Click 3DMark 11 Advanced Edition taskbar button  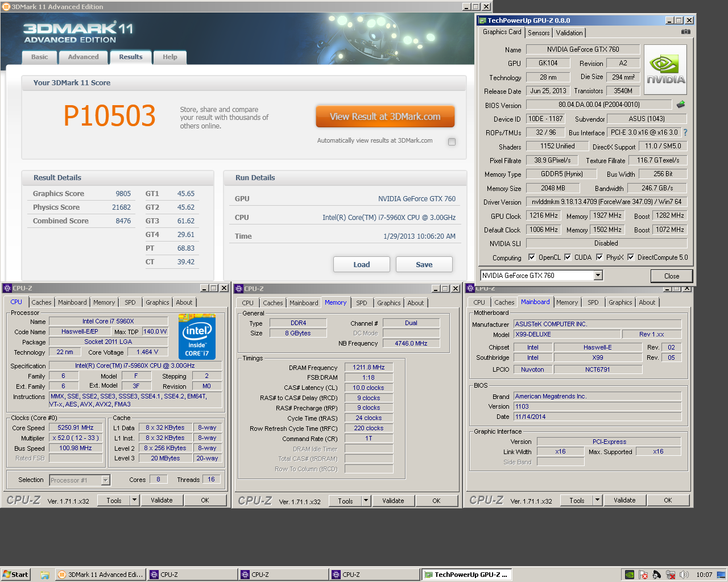pyautogui.click(x=101, y=575)
